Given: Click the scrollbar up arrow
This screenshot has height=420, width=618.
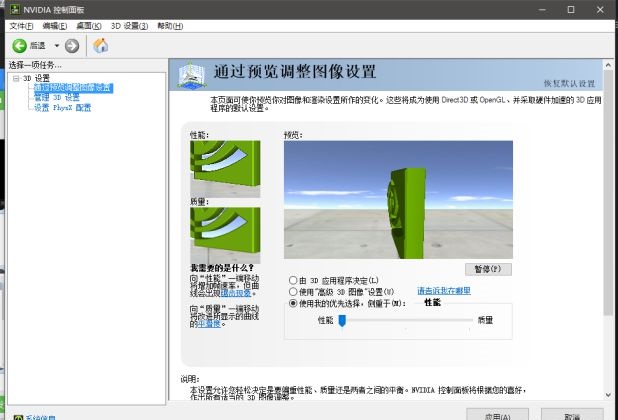Looking at the screenshot, I should point(608,65).
